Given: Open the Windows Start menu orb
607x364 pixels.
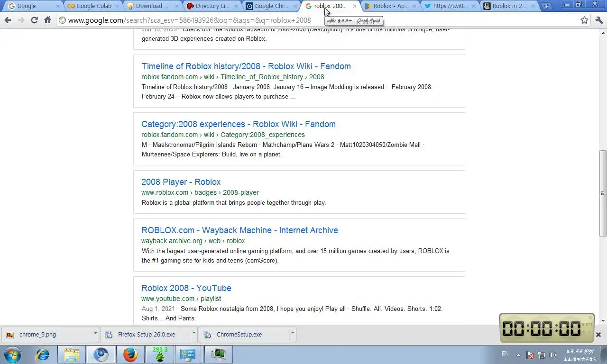Looking at the screenshot, I should 13,355.
